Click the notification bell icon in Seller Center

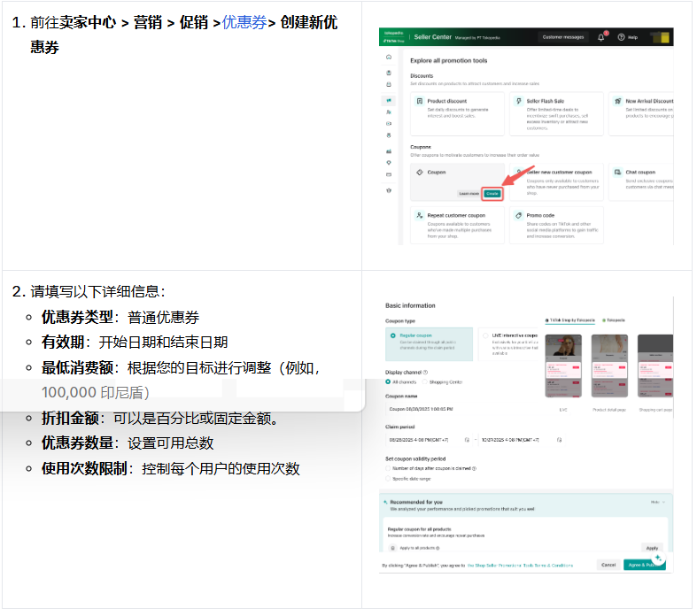click(602, 37)
